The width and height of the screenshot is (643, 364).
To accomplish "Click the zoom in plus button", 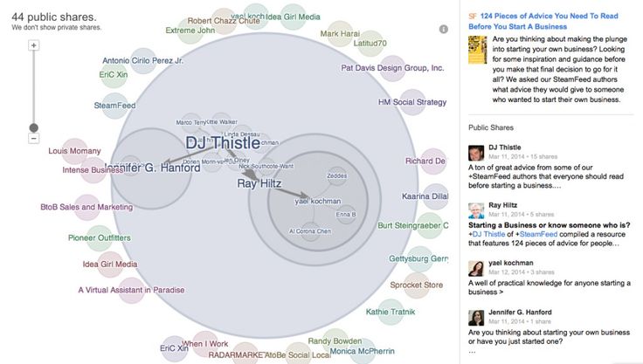I will (x=33, y=45).
